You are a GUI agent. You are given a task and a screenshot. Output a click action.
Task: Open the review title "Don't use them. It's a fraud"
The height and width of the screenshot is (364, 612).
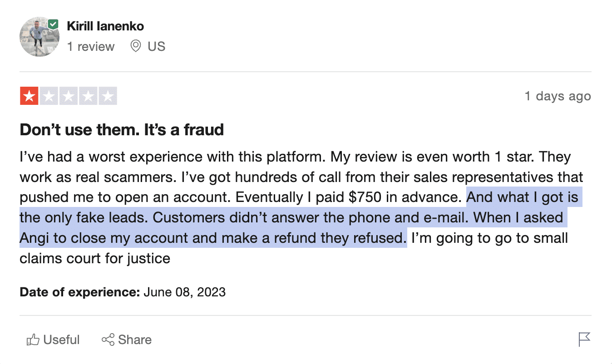pyautogui.click(x=122, y=130)
